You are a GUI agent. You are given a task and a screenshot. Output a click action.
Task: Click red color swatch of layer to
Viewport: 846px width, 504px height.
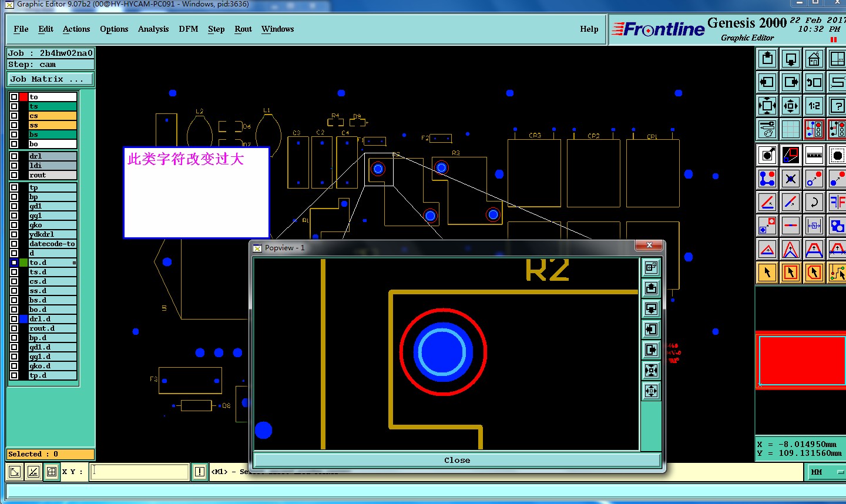(x=23, y=97)
